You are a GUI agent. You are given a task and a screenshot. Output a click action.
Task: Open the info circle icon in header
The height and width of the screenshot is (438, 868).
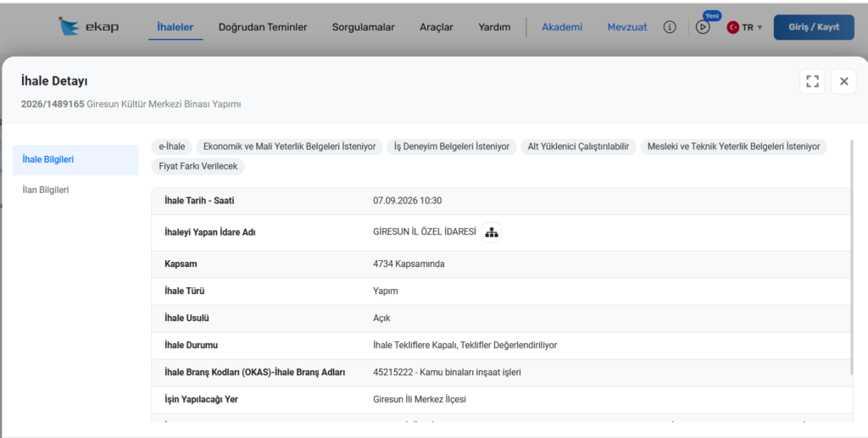pos(670,26)
